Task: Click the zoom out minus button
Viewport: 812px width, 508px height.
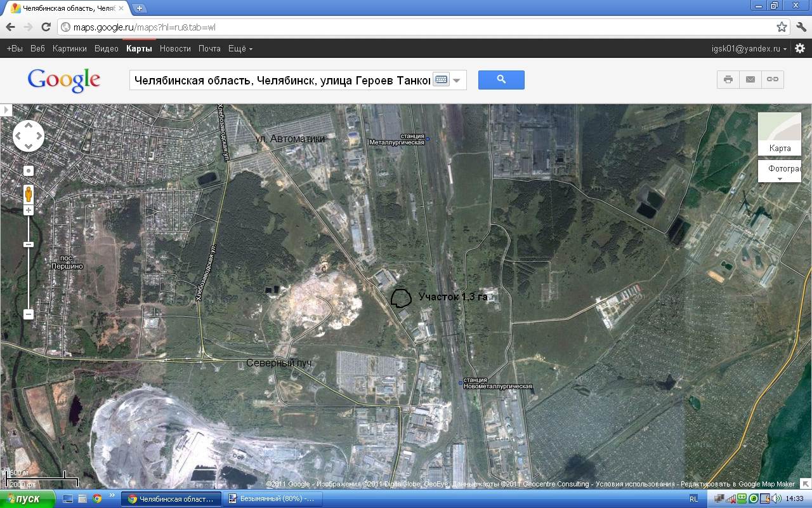Action: point(29,314)
